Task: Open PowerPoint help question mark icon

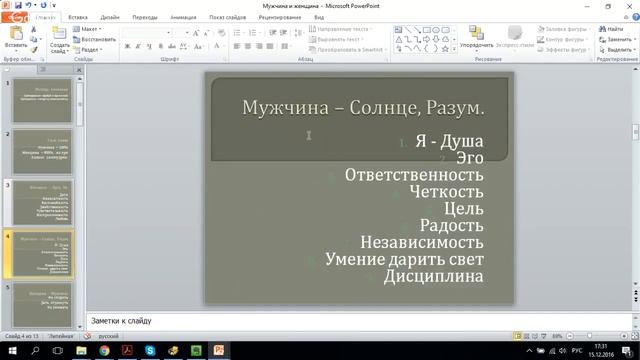Action: pyautogui.click(x=636, y=17)
